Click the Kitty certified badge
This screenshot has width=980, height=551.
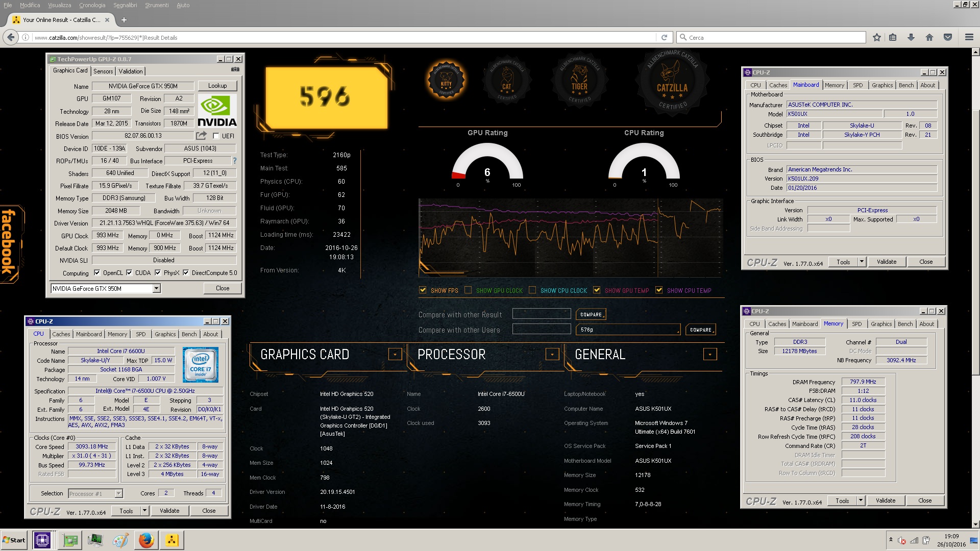tap(446, 81)
